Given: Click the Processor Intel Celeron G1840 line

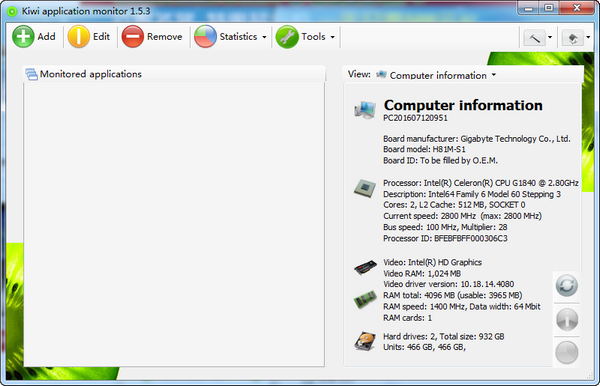Looking at the screenshot, I should (481, 183).
